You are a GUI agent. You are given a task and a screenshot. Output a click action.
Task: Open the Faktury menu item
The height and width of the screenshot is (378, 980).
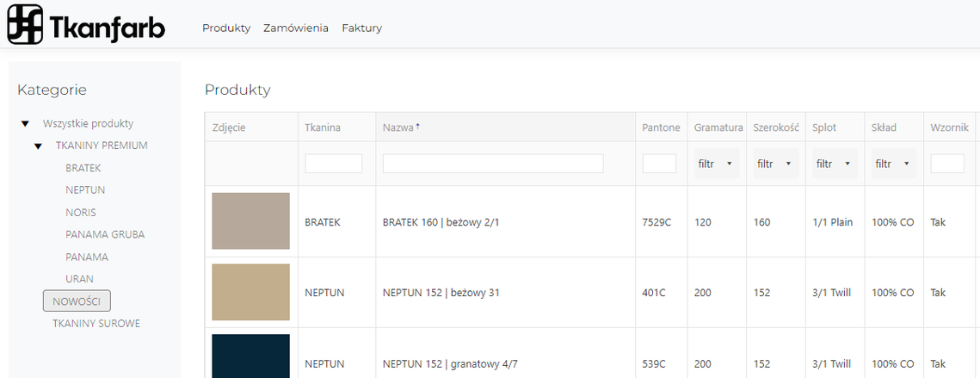[362, 28]
